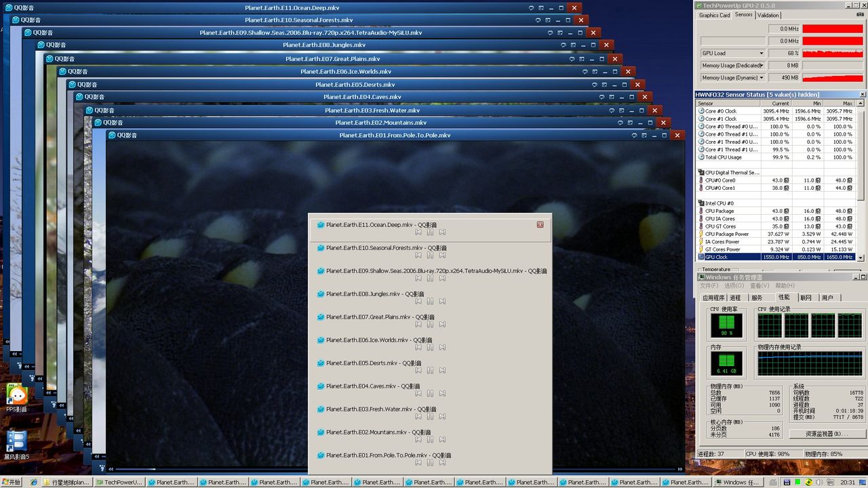Pause the E08.Jungles list entry
Screen dimensions: 868x488
click(x=430, y=302)
